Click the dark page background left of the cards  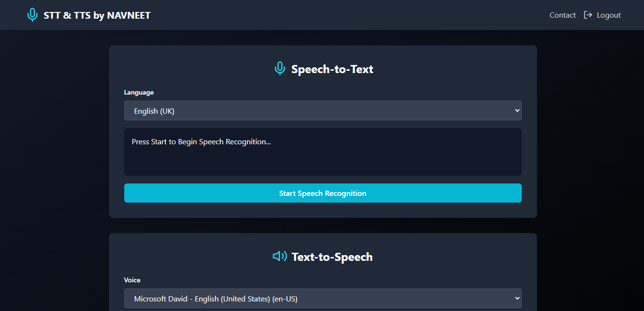tap(53, 167)
